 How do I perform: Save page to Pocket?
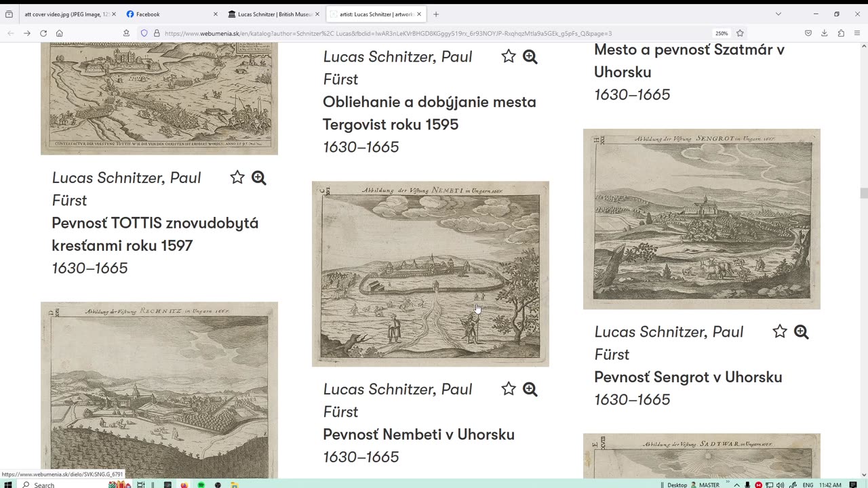[808, 33]
